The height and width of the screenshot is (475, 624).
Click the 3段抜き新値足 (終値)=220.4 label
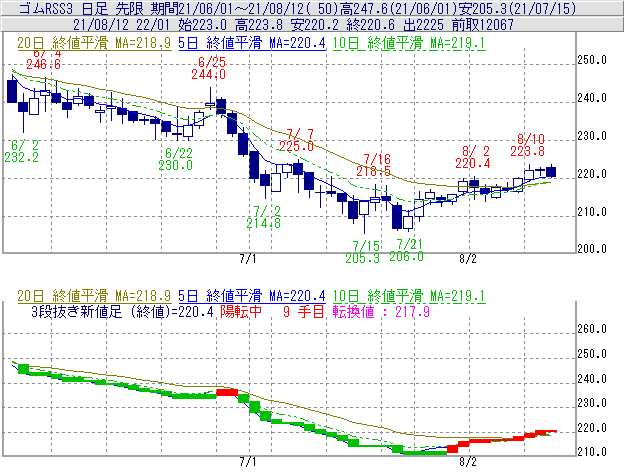pos(123,311)
